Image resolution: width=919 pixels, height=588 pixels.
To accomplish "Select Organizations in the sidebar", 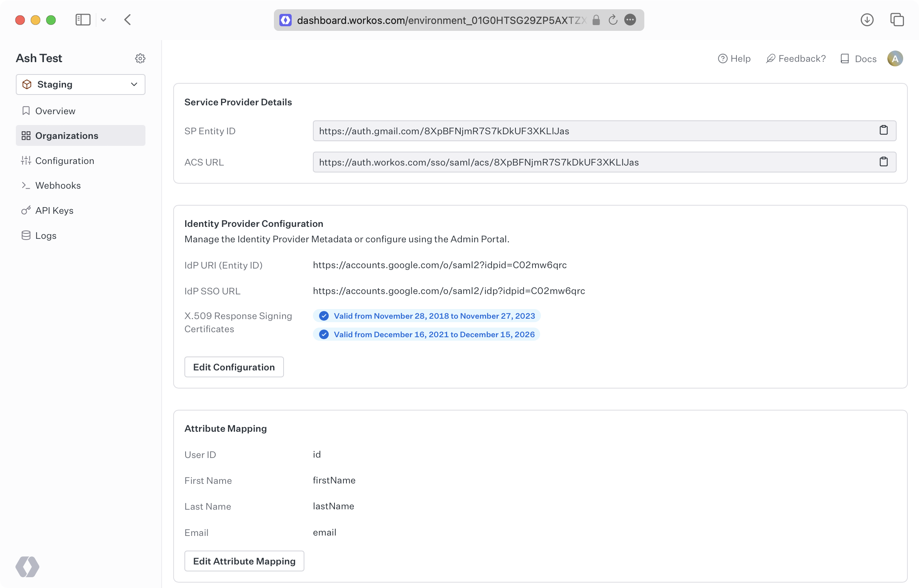I will [67, 135].
